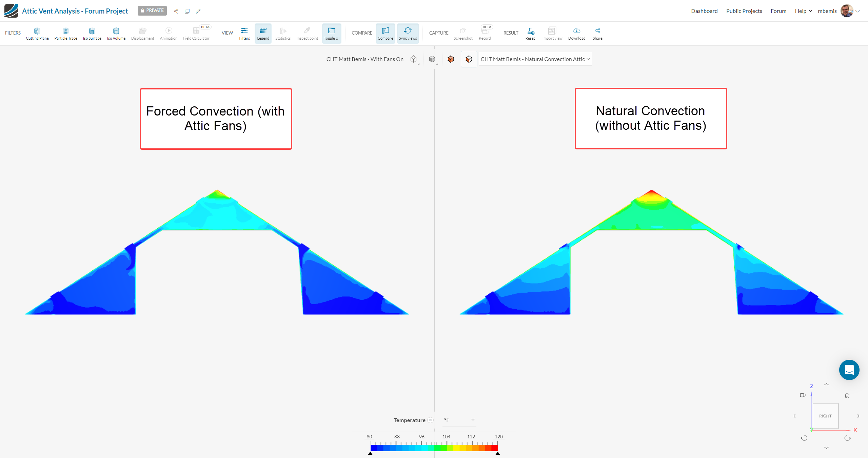Open the Filters view panel
This screenshot has height=458, width=868.
pyautogui.click(x=244, y=33)
